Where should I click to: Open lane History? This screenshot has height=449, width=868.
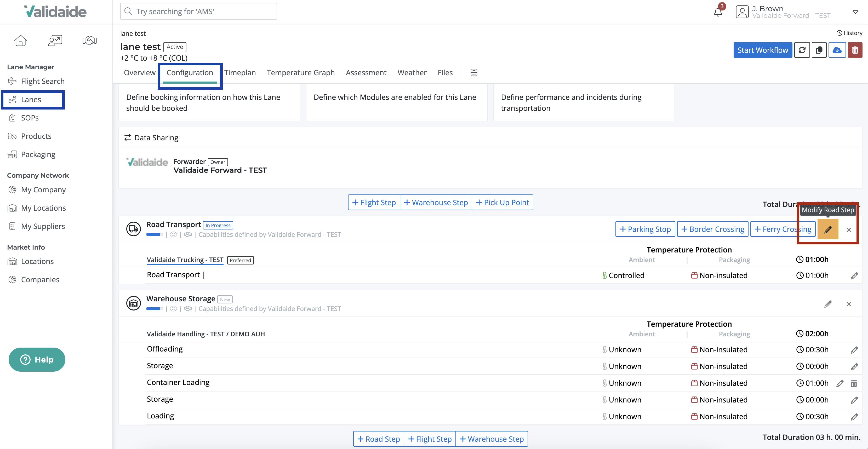pos(849,33)
